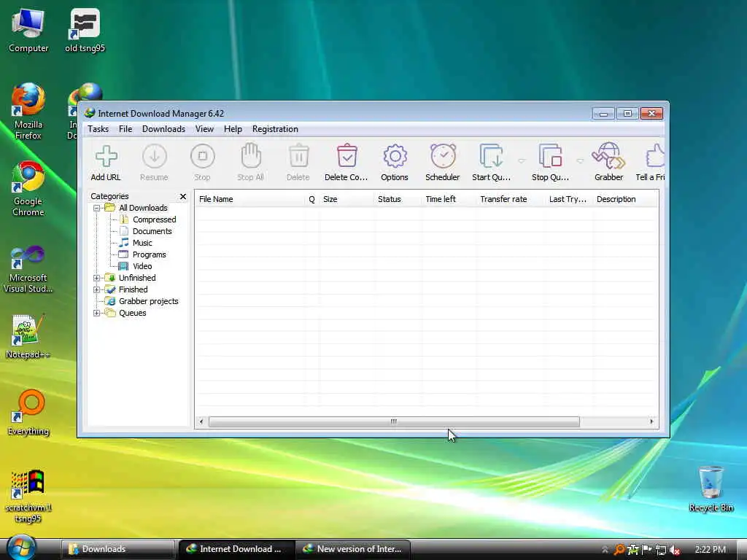Click the Everything desktop icon
747x560 pixels.
coord(28,413)
